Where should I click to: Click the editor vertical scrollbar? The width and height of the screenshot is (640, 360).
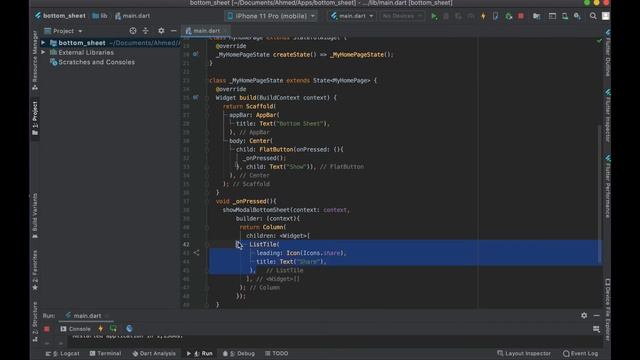click(x=599, y=194)
